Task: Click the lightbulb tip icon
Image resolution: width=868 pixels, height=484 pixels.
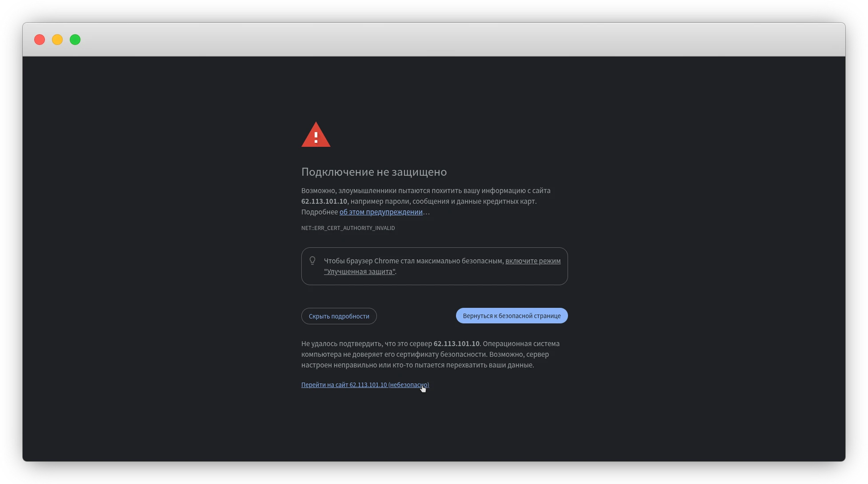Action: [312, 261]
